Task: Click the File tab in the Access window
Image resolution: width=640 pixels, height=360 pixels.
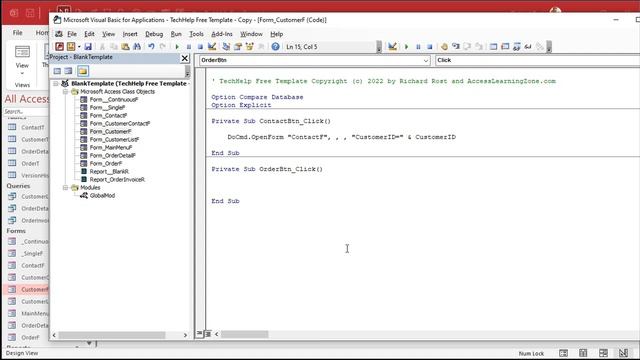Action: point(17,33)
